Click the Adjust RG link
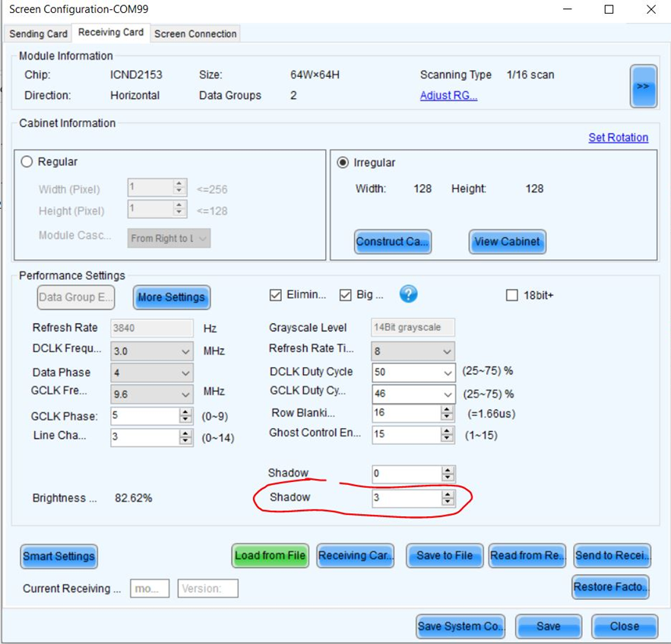Image resolution: width=671 pixels, height=644 pixels. click(x=448, y=96)
